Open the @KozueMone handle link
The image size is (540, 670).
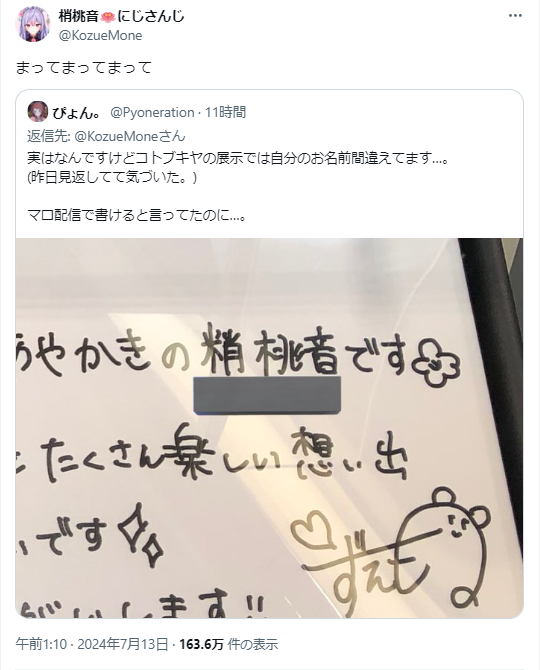100,35
